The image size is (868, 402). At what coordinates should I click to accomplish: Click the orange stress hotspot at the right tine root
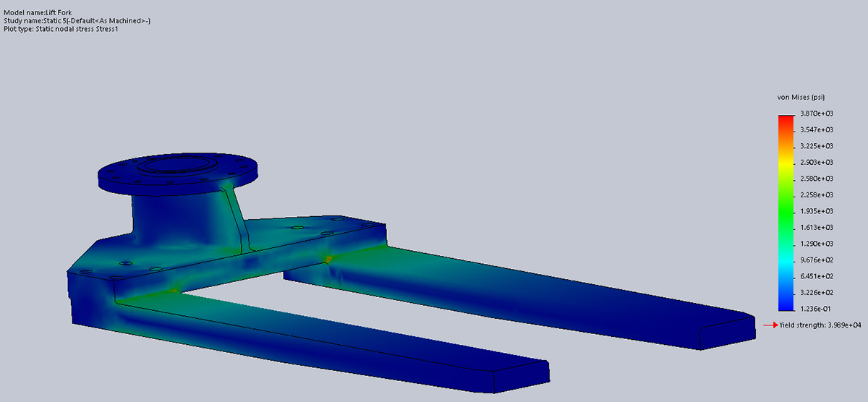tap(329, 259)
